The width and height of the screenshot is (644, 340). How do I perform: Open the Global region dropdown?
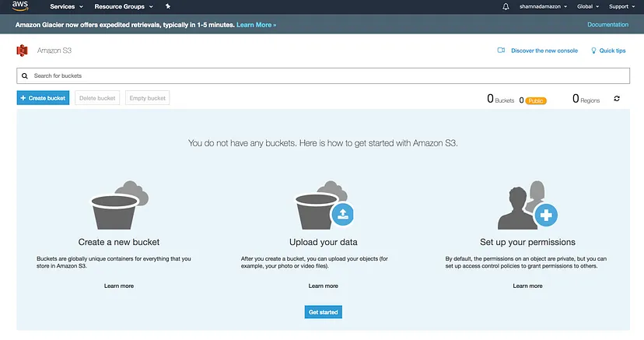[589, 6]
